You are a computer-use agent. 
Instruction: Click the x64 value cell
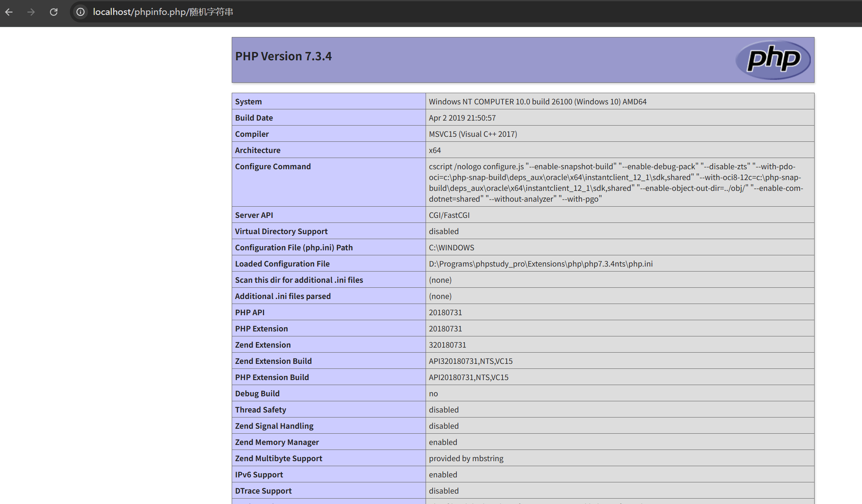click(620, 150)
